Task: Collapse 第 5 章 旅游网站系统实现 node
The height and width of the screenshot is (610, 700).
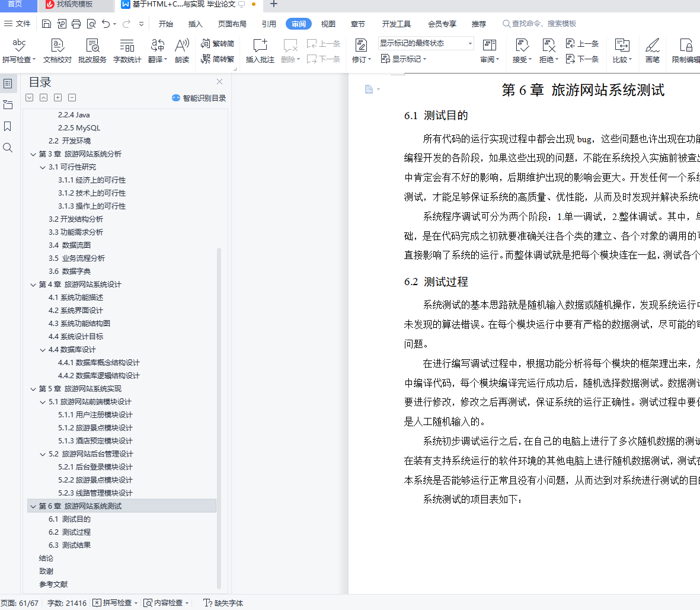Action: click(x=33, y=389)
